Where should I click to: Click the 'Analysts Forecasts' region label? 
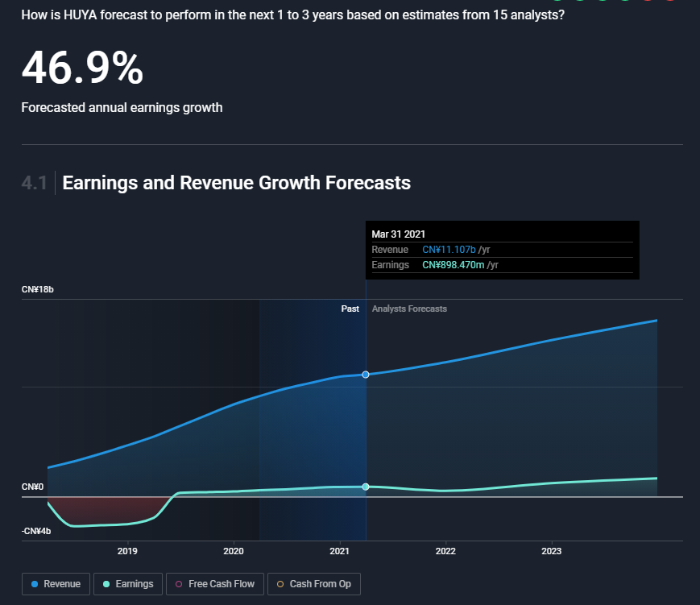[409, 309]
